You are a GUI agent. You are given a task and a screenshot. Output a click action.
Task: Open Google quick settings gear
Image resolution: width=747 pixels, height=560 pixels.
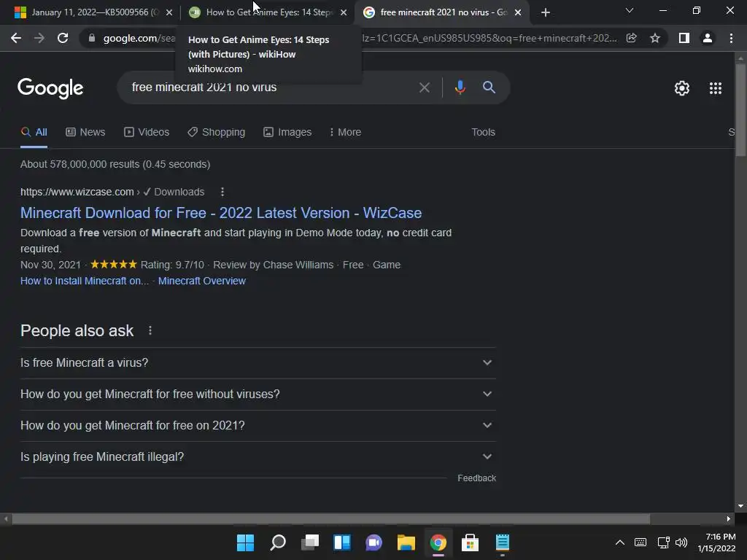682,88
